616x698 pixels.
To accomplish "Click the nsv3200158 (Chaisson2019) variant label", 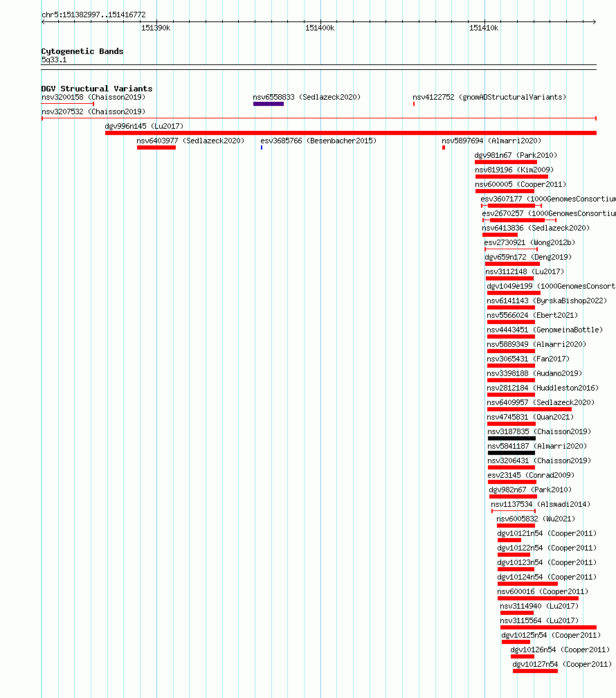I will [93, 97].
